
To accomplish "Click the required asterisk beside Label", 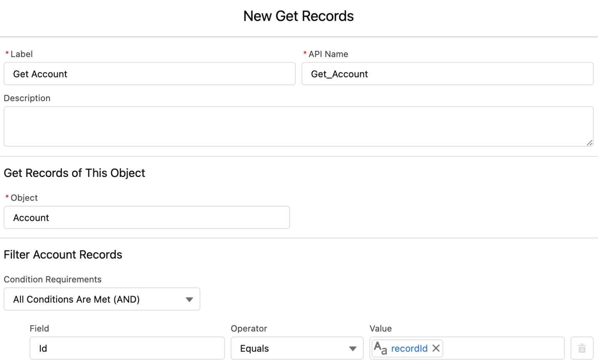I will pyautogui.click(x=7, y=54).
